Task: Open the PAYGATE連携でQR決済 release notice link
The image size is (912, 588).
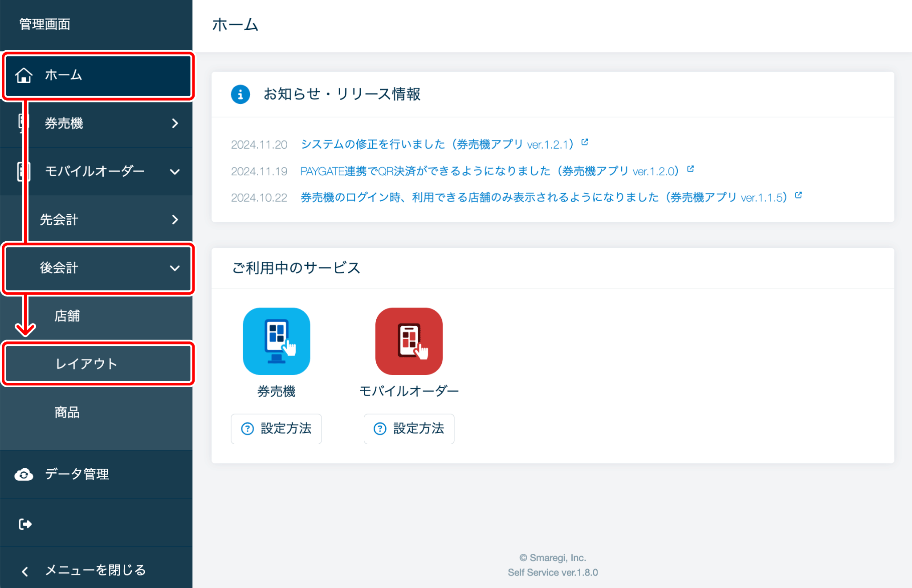Action: tap(489, 171)
